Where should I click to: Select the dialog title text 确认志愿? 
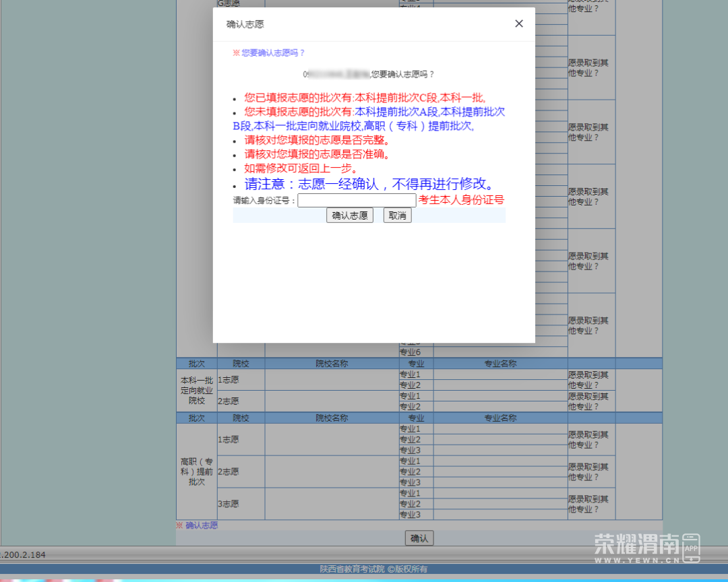coord(245,24)
